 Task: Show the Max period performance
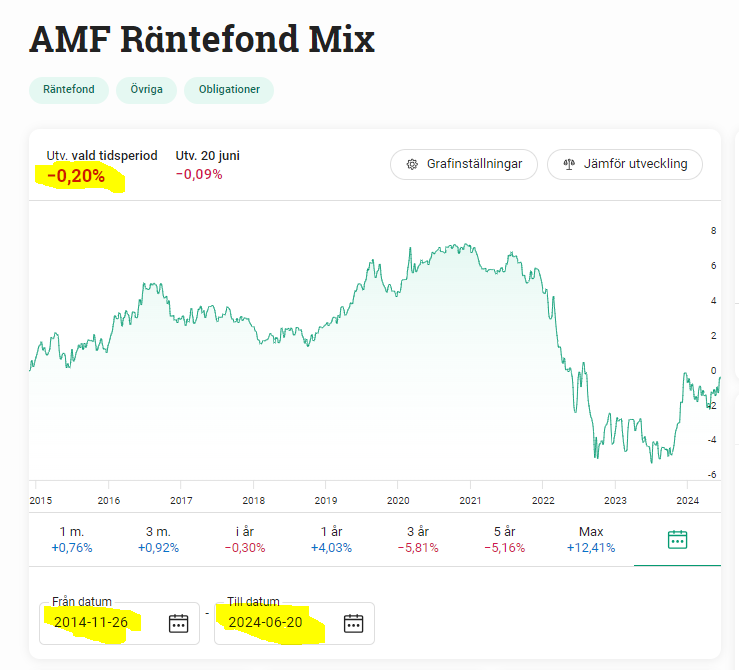(x=591, y=539)
